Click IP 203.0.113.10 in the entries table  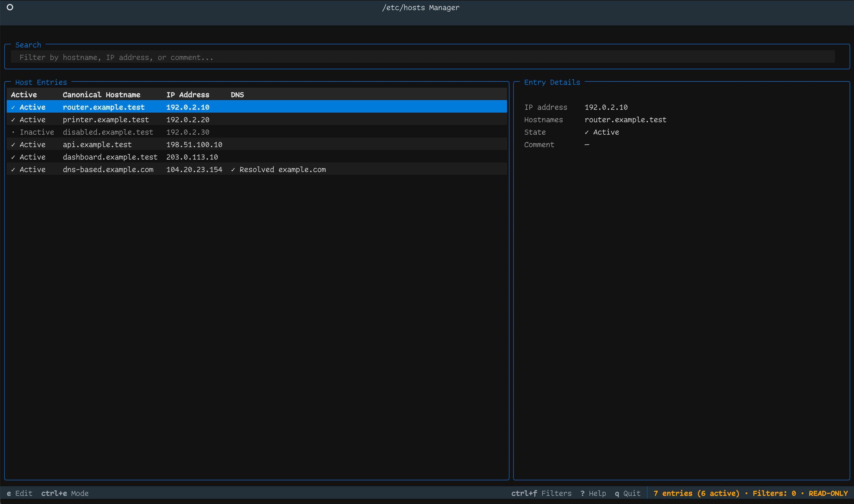[x=192, y=157]
